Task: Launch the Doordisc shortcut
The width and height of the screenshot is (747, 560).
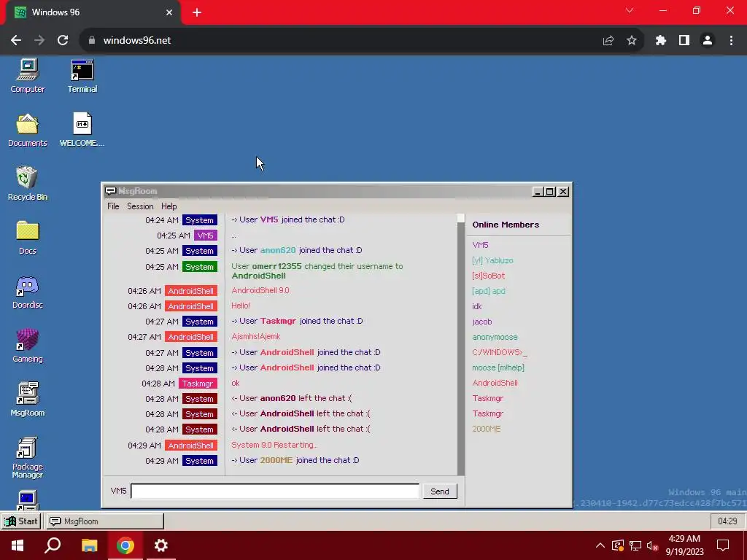Action: click(x=27, y=292)
